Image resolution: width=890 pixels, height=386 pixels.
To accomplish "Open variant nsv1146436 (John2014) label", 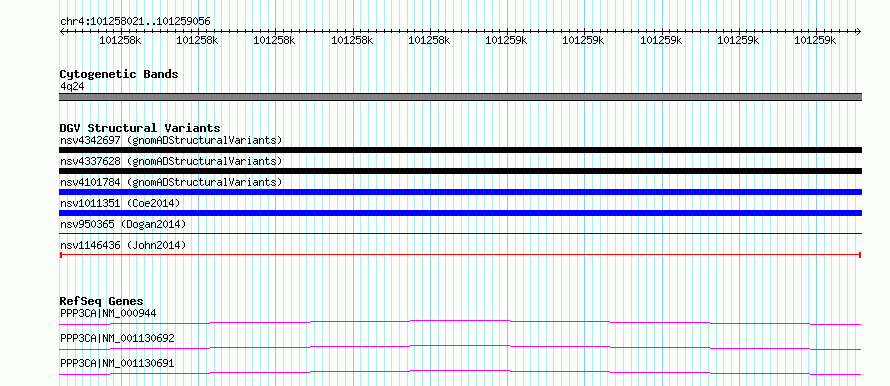I will click(x=123, y=245).
